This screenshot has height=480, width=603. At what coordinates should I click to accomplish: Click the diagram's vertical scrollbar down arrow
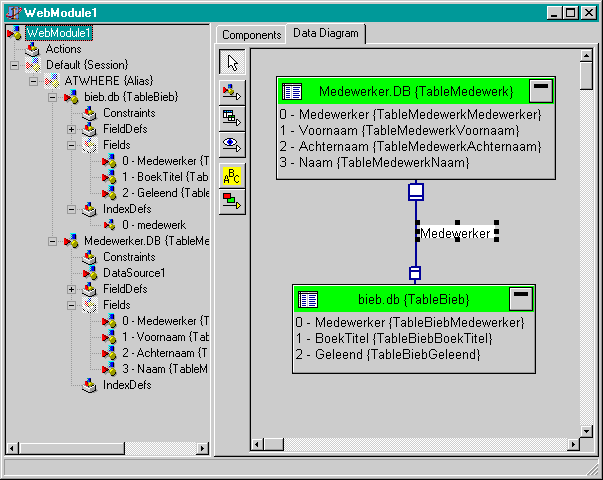(x=586, y=427)
